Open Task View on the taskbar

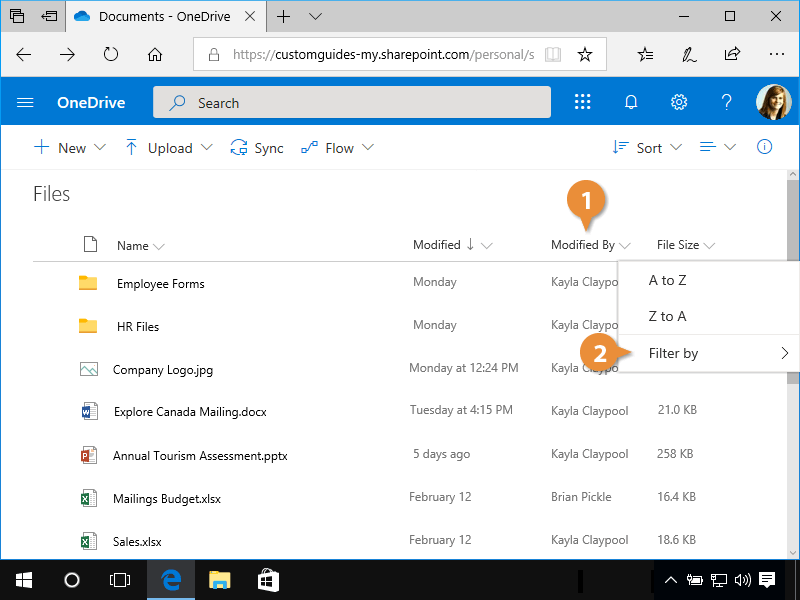coord(119,580)
